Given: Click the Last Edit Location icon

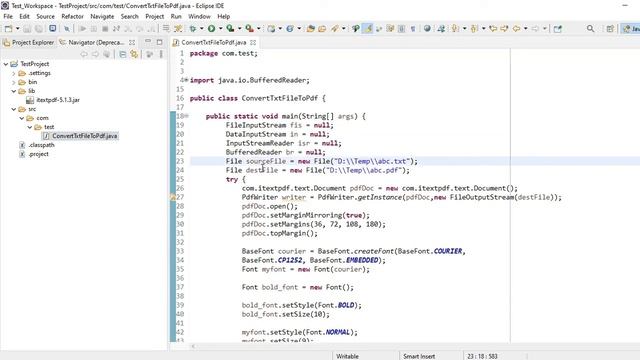Looking at the screenshot, I should tap(493, 29).
